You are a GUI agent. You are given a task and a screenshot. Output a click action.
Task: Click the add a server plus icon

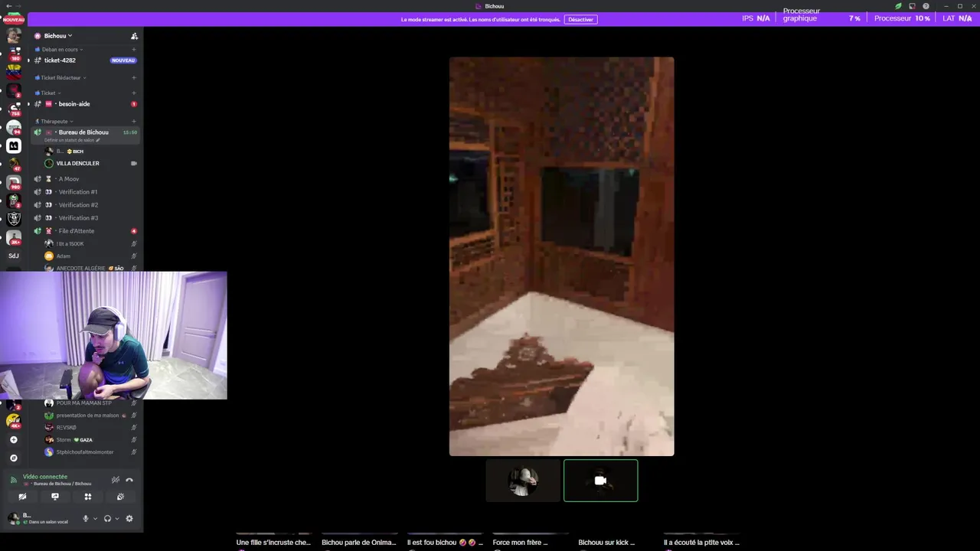(14, 440)
